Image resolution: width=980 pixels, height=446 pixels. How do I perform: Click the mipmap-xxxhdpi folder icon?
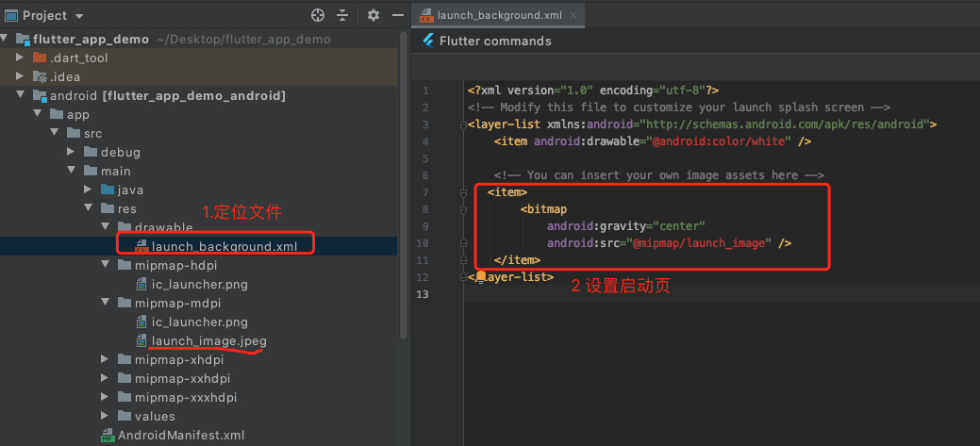125,397
